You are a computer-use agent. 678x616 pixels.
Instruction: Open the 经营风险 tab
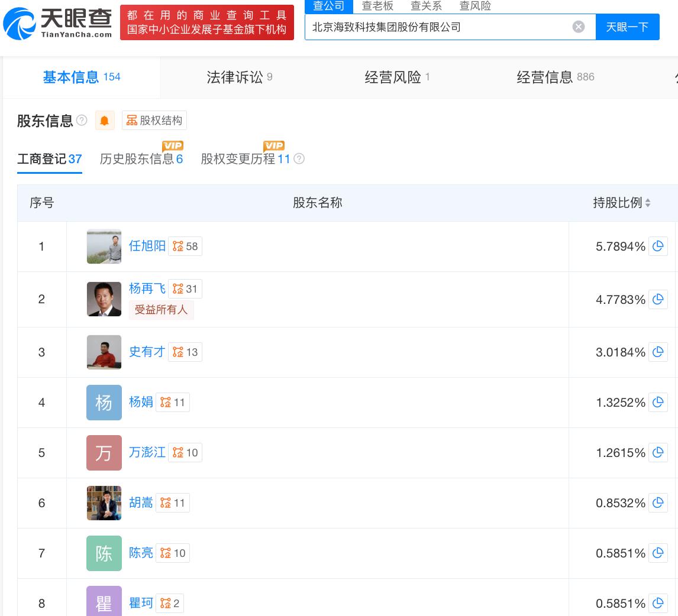click(x=396, y=77)
